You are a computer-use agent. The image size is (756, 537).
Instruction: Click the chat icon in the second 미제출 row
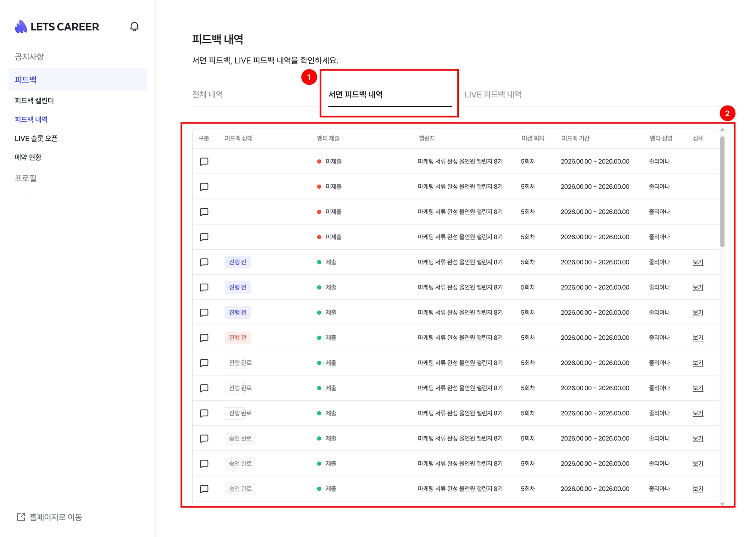coord(204,187)
